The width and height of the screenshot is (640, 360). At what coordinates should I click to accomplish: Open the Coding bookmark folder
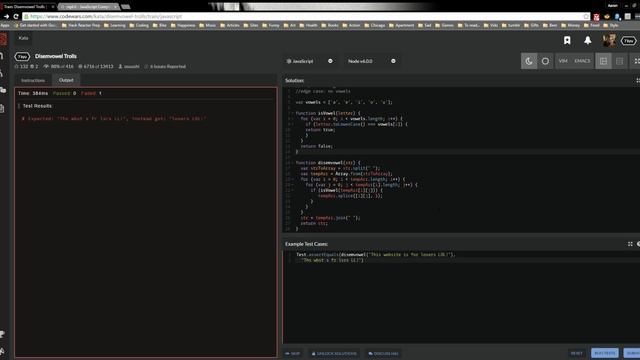139,25
